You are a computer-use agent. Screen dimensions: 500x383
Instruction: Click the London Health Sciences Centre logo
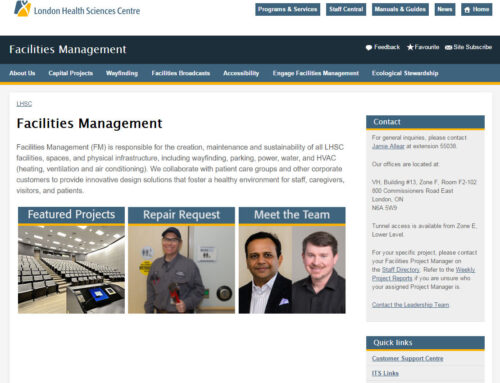point(77,9)
